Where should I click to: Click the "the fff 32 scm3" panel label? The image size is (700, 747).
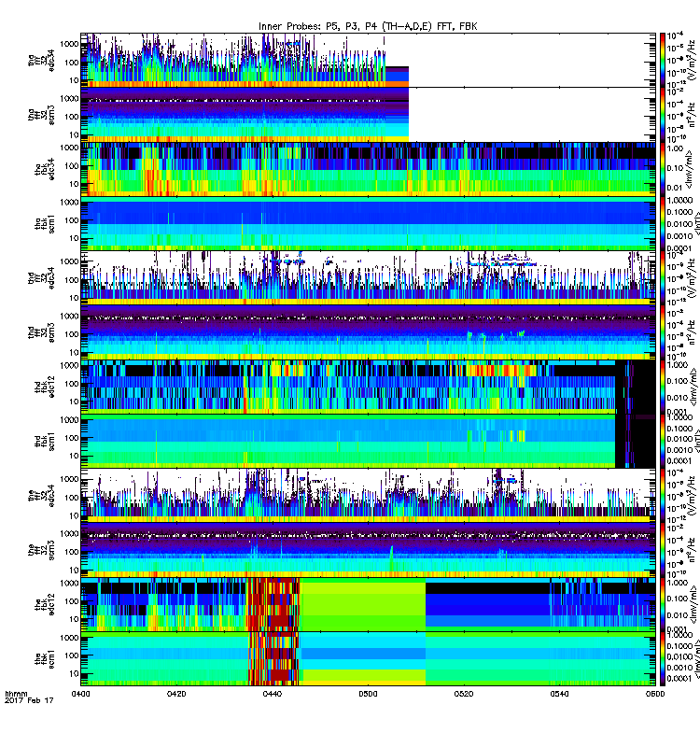pos(41,550)
